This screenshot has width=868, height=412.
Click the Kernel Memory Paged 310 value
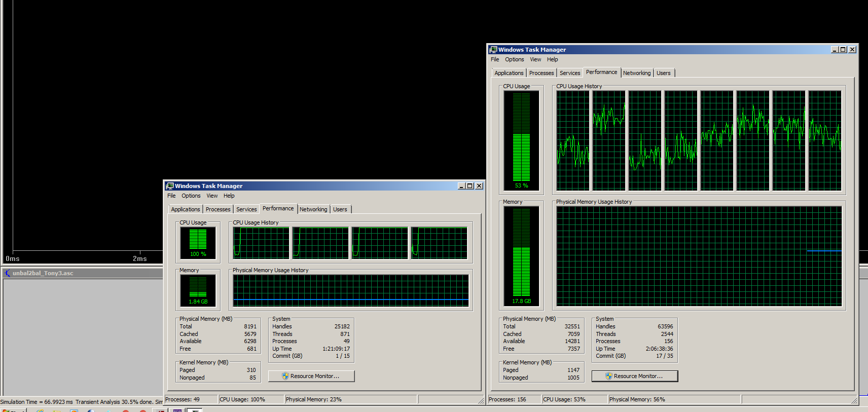251,370
